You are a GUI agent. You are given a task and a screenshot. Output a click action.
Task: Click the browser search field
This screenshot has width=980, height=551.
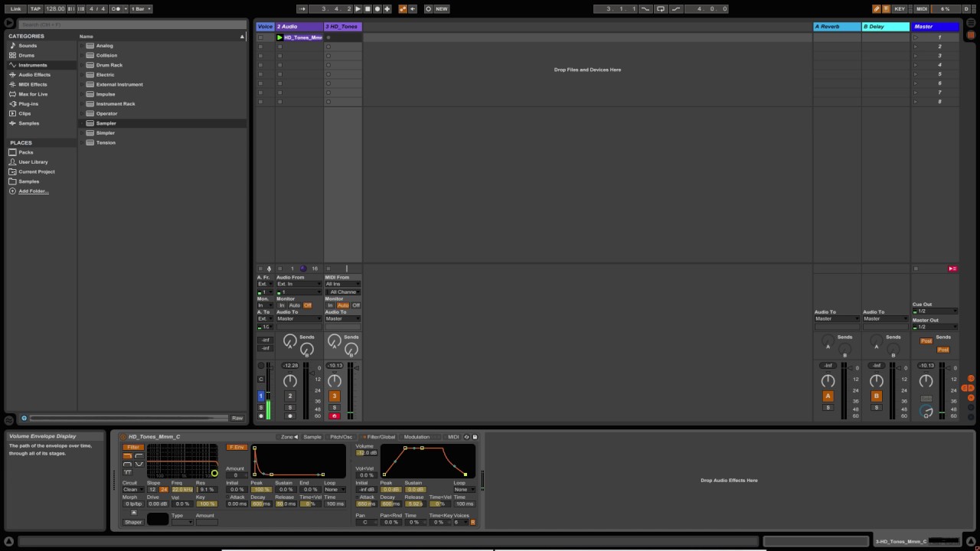(133, 25)
